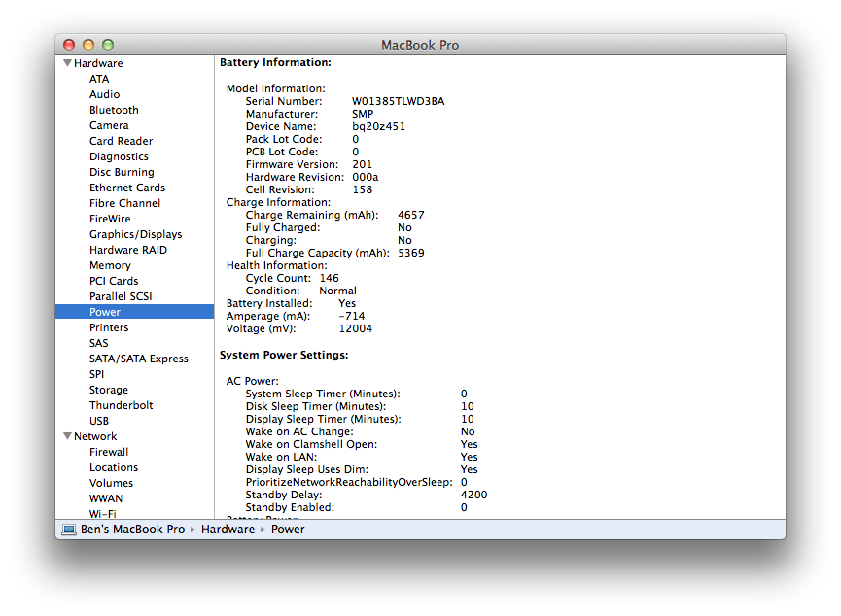Click Full Charge Capacity value 5369
The width and height of the screenshot is (841, 616).
pyautogui.click(x=411, y=253)
